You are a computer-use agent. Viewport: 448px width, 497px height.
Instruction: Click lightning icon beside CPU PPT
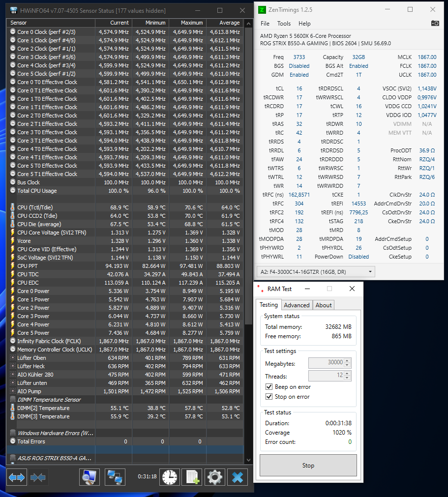tap(13, 266)
